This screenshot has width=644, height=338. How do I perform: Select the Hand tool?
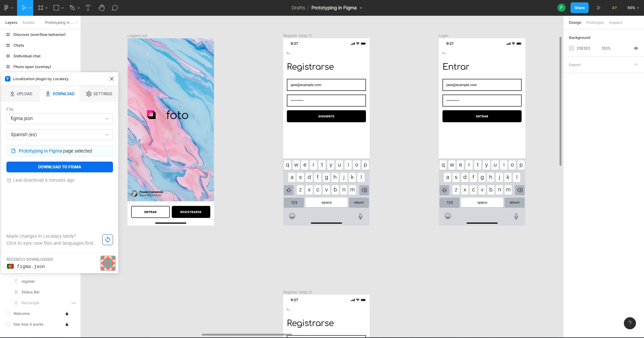pos(102,8)
